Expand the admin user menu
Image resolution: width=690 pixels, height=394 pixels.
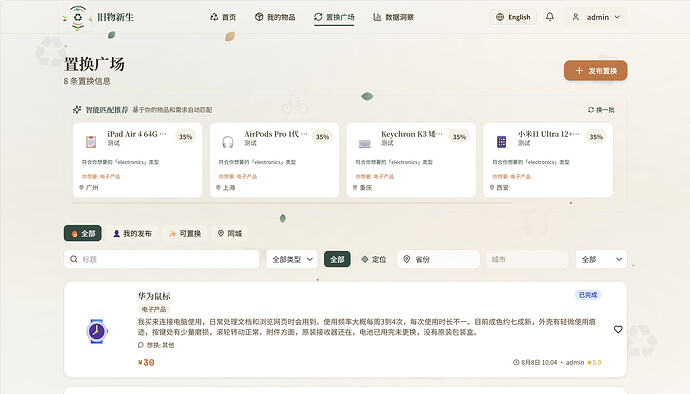click(x=596, y=17)
